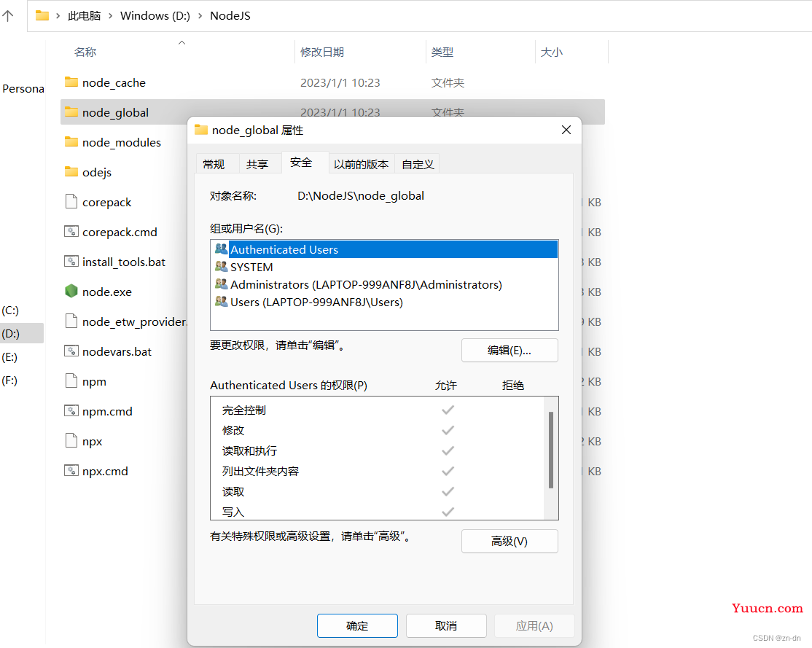Click the sort arrow above 名称 column
Screen dimensions: 812x648
181,42
